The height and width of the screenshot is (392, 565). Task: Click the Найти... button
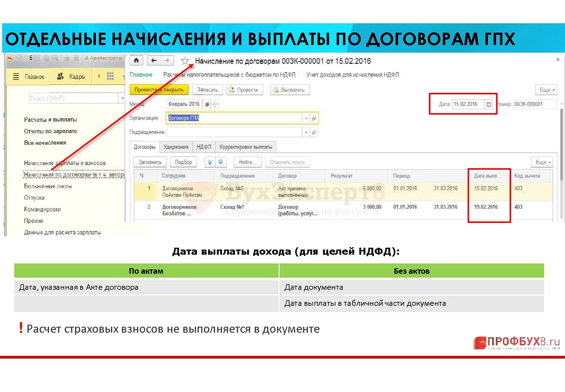tap(247, 162)
